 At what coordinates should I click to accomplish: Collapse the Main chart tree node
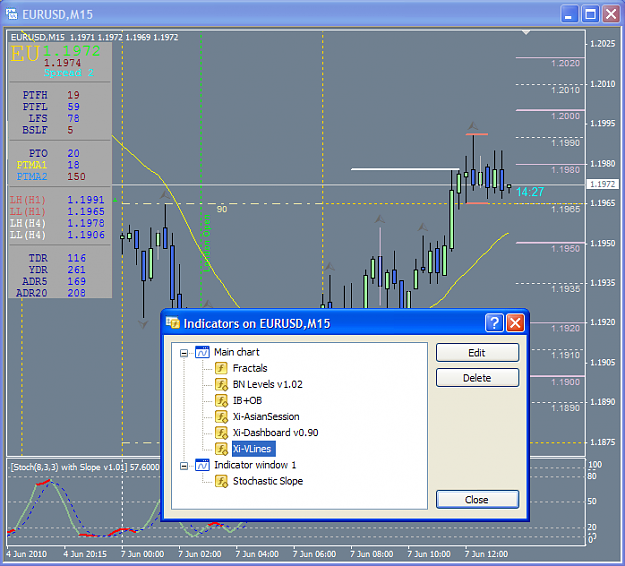184,353
